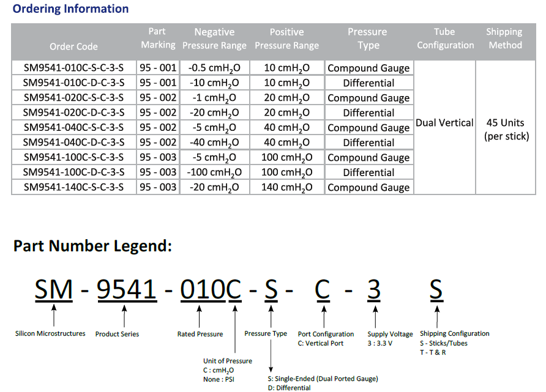Select the Rated Pressure legend label
Viewport: 546px width, 392px height.
click(200, 334)
